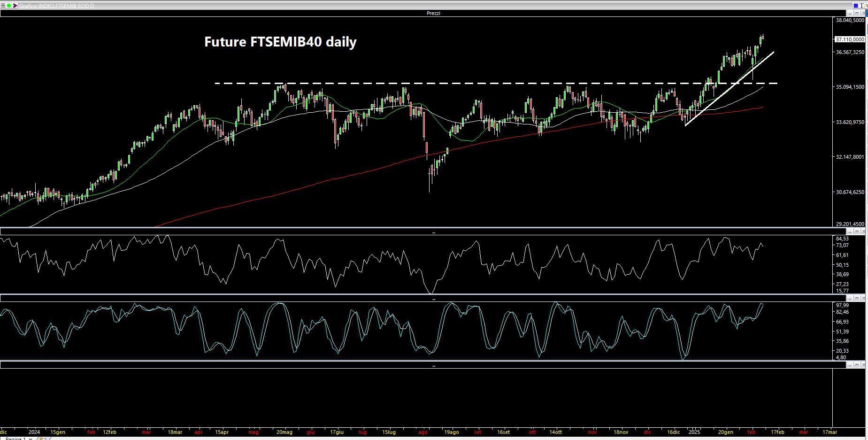This screenshot has height=440, width=868.
Task: Minimize the stochastic oscillator pane
Action: pyautogui.click(x=850, y=298)
